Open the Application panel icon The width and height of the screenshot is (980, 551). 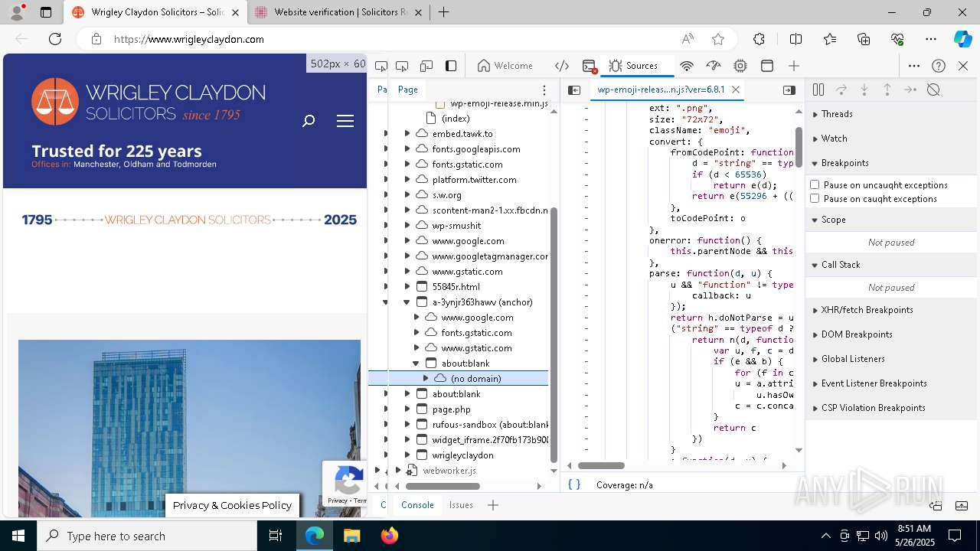[767, 66]
